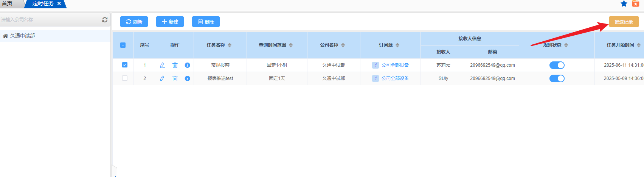This screenshot has width=644, height=177.
Task: Click trash icon in row 2
Action: pyautogui.click(x=175, y=78)
